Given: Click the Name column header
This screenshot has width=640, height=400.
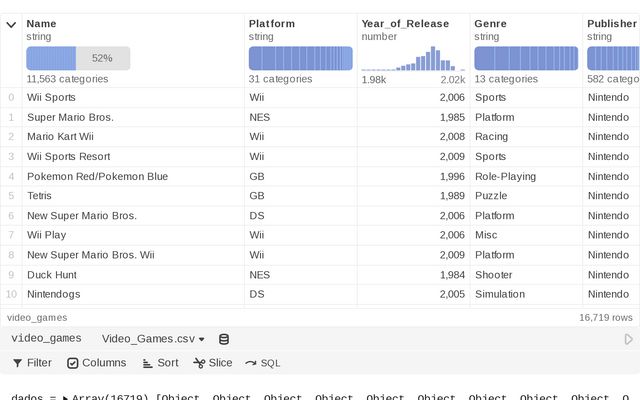Looking at the screenshot, I should point(41,24).
